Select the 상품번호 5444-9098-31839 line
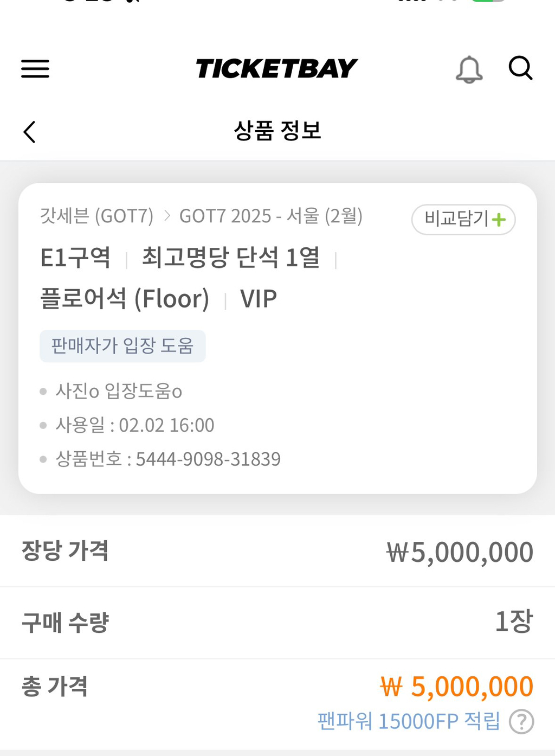Image resolution: width=555 pixels, height=756 pixels. pyautogui.click(x=168, y=459)
